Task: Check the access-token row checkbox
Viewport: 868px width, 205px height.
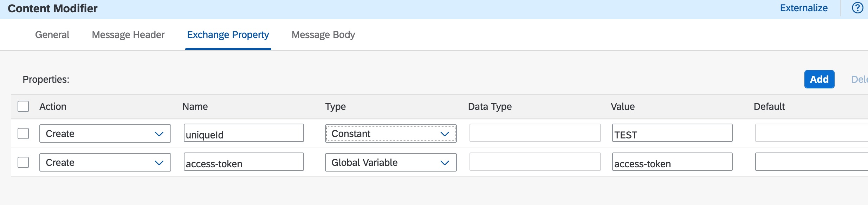Action: click(x=23, y=162)
